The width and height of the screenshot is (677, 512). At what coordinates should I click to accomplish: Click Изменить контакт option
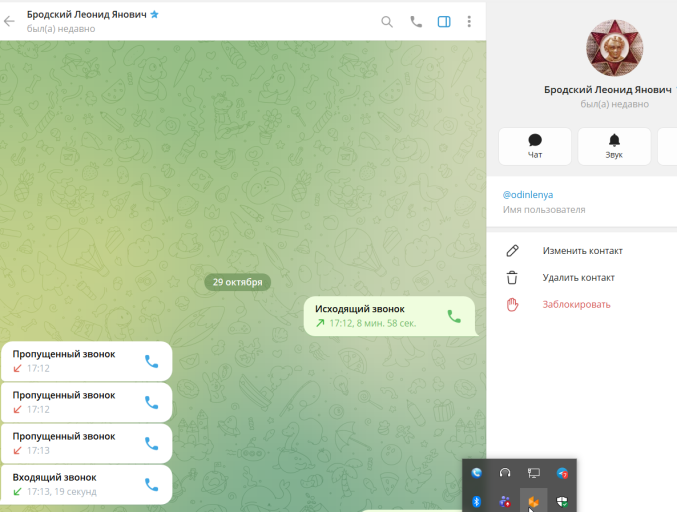tap(582, 251)
